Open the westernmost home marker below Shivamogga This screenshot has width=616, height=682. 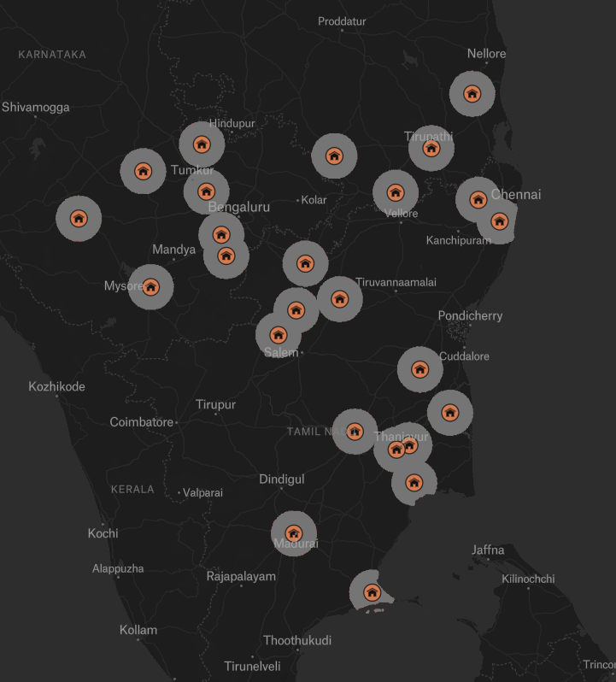coord(79,218)
